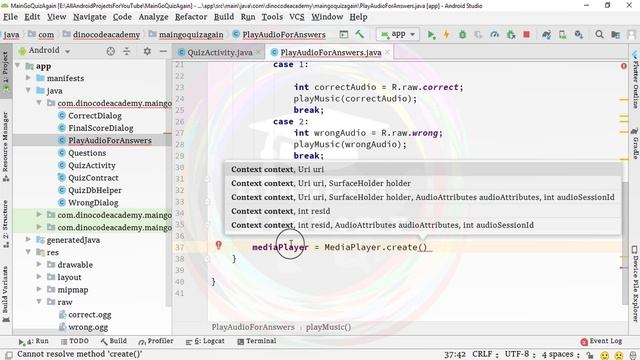Open Search Everywhere magnifier icon
Viewport: 640px width, 360px height.
599,35
